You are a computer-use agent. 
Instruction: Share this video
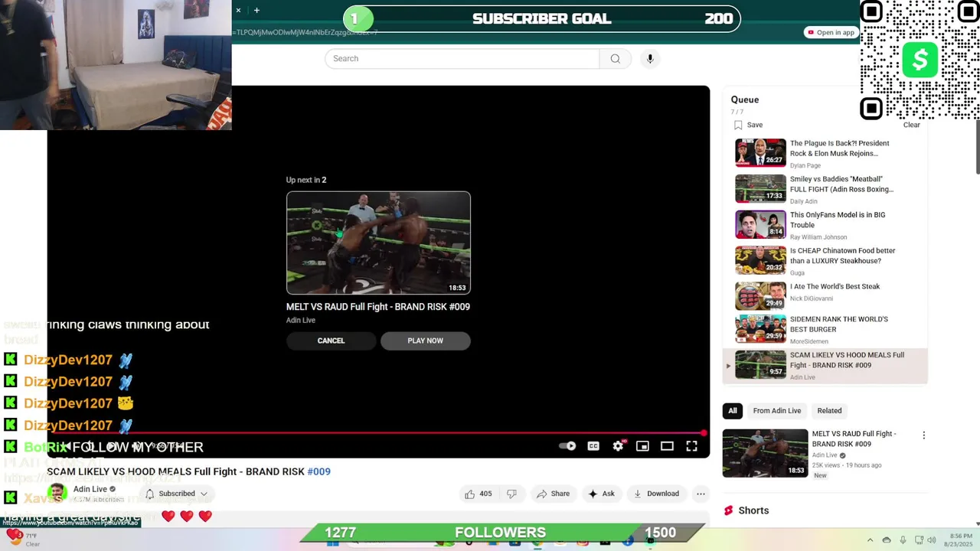pyautogui.click(x=553, y=494)
